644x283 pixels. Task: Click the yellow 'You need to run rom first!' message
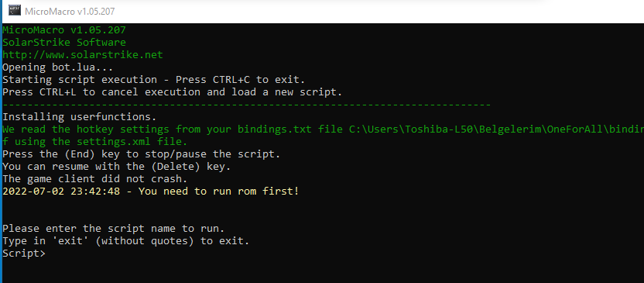coord(218,192)
